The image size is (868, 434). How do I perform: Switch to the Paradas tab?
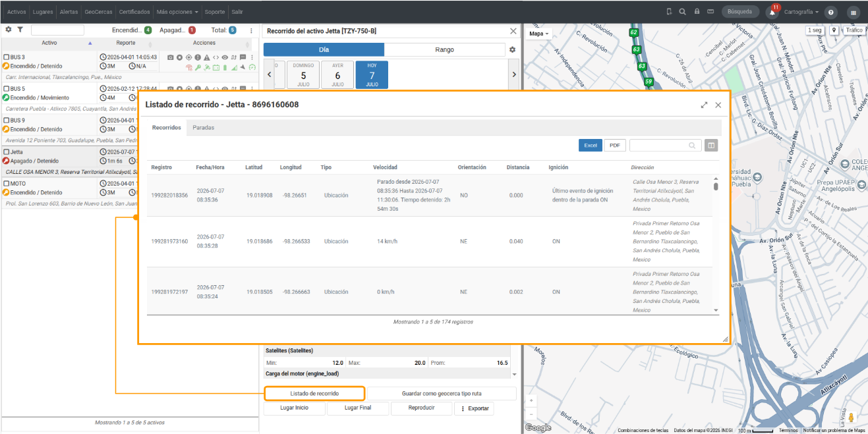tap(203, 128)
